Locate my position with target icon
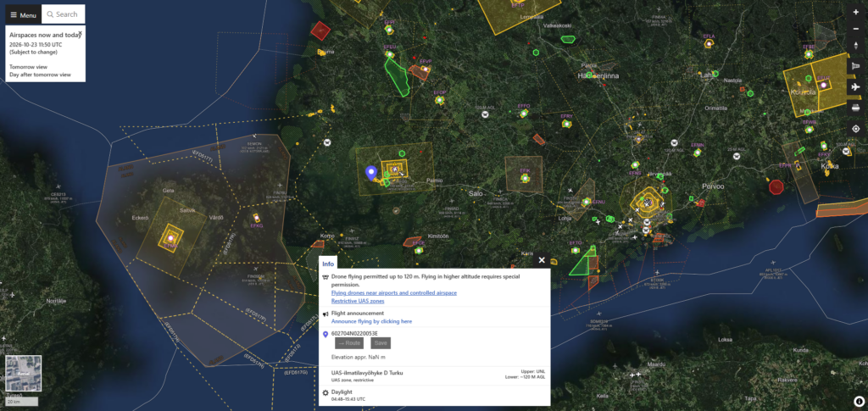 click(856, 129)
